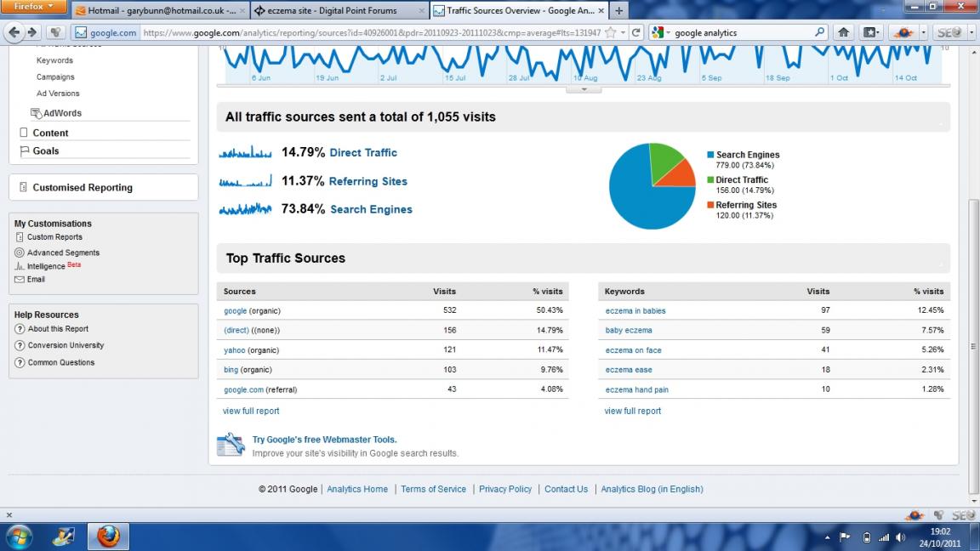
Task: Click the Common Questions help icon
Action: click(20, 362)
